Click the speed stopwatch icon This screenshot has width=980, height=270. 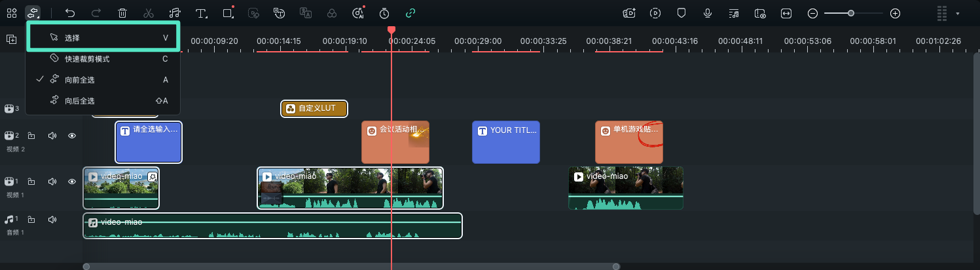tap(384, 13)
